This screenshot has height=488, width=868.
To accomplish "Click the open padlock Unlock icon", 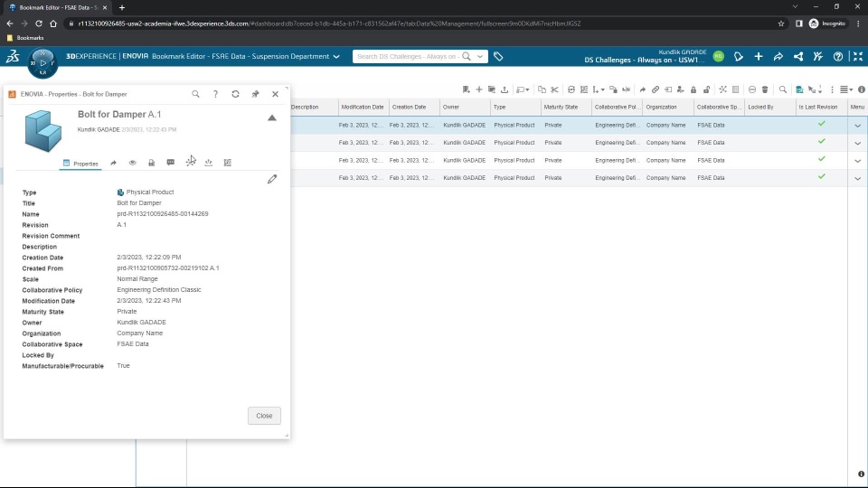I will click(x=706, y=89).
